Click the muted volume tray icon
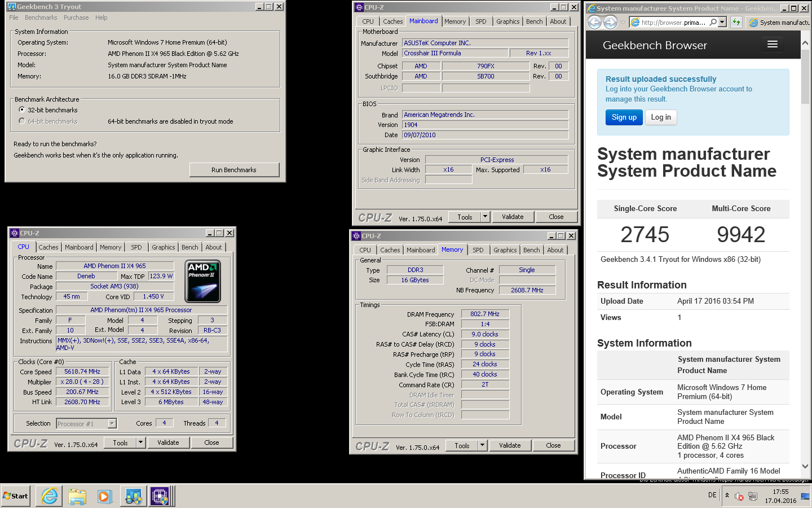 pyautogui.click(x=739, y=496)
